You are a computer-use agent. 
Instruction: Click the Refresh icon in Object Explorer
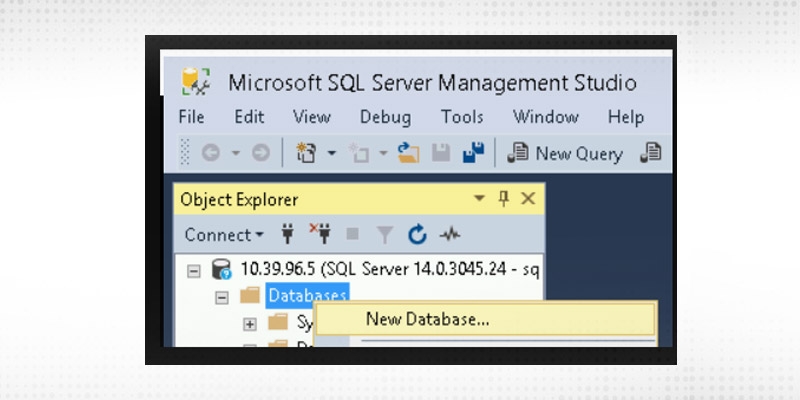[x=417, y=235]
